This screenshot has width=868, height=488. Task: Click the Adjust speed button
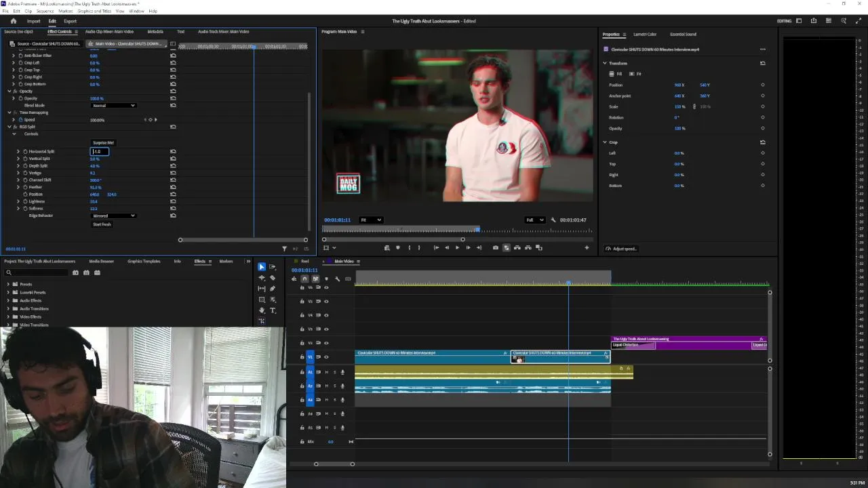(620, 249)
